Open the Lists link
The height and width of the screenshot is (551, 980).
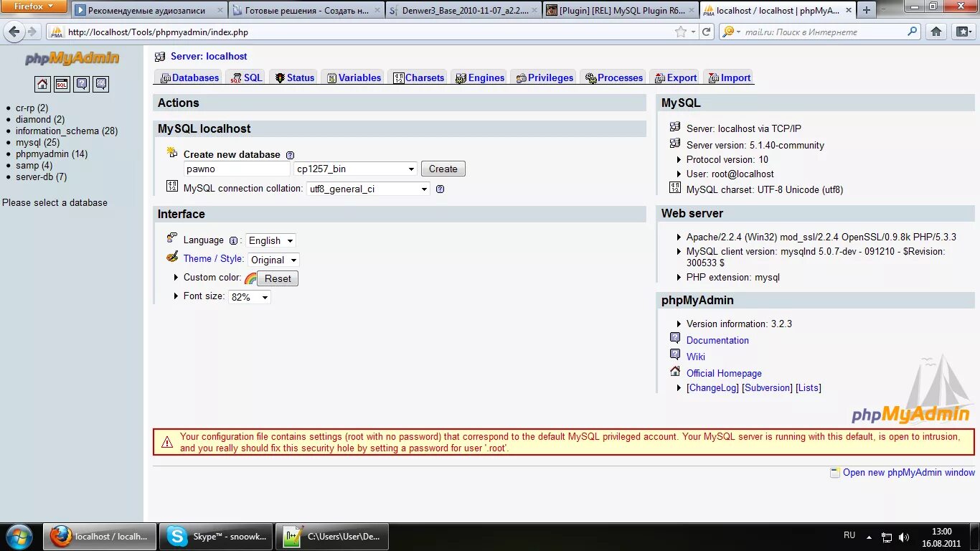809,387
